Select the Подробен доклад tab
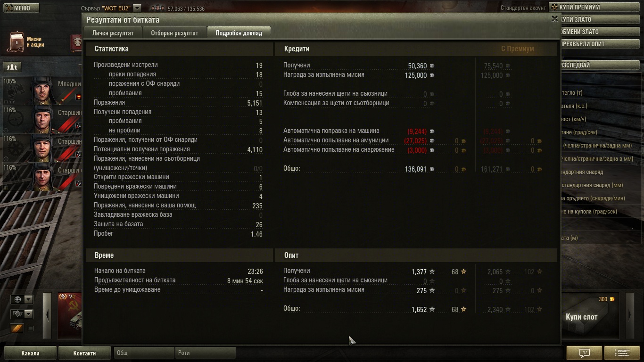This screenshot has height=362, width=644. (x=239, y=33)
